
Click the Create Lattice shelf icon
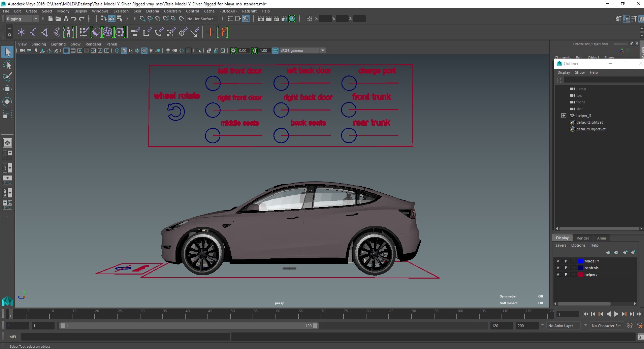coord(107,32)
